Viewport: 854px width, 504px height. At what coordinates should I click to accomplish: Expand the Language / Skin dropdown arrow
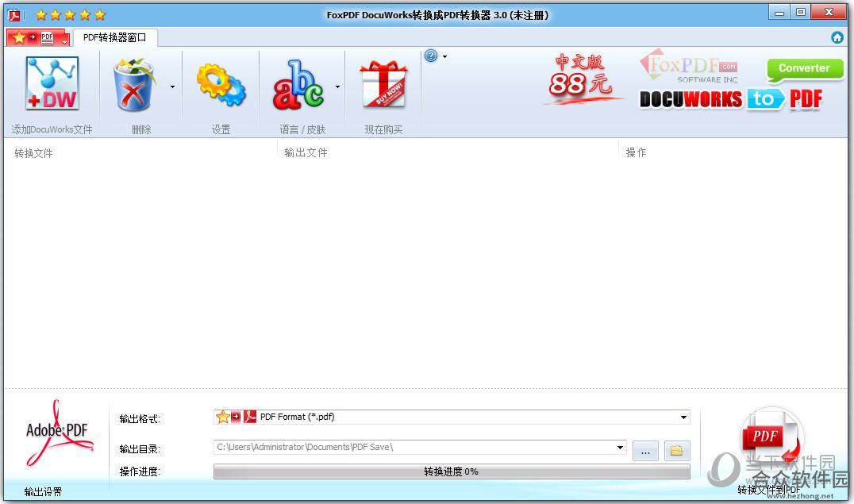point(337,87)
